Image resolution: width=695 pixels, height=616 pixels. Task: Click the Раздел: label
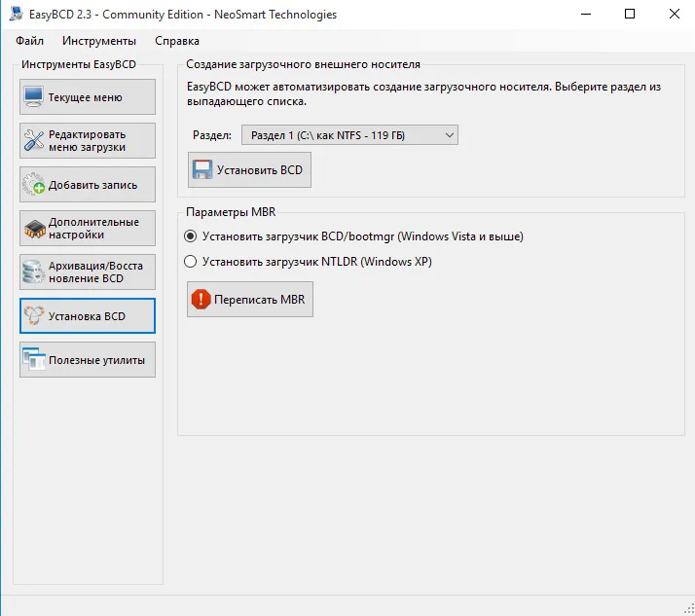click(x=212, y=135)
